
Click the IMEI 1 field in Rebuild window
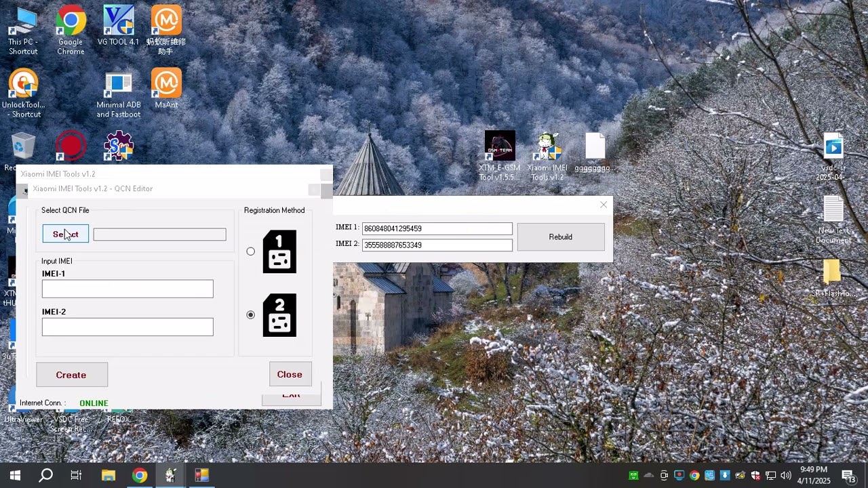pyautogui.click(x=437, y=228)
